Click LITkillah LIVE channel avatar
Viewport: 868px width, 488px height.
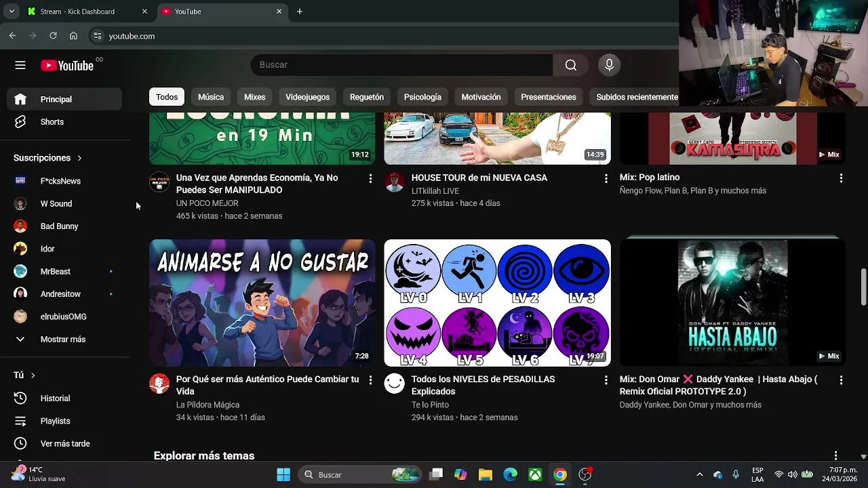[394, 182]
